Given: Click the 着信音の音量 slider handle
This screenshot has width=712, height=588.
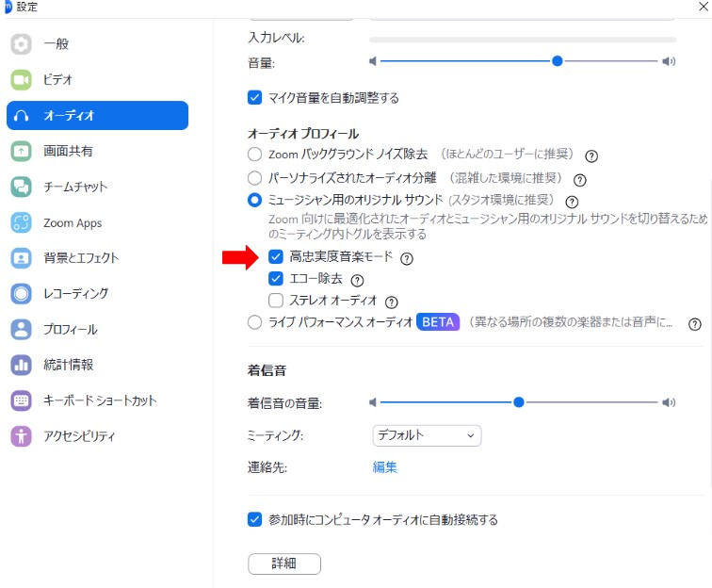Looking at the screenshot, I should [519, 402].
